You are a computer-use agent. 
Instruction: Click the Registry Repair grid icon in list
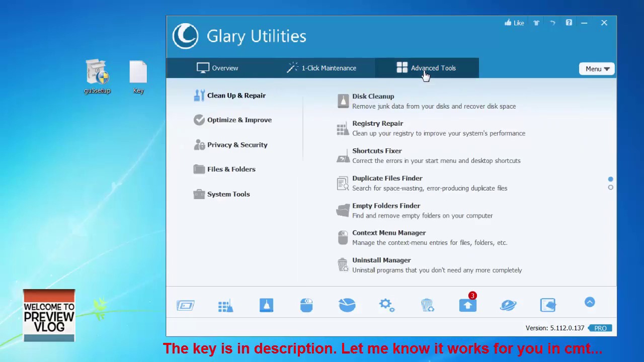pos(343,129)
